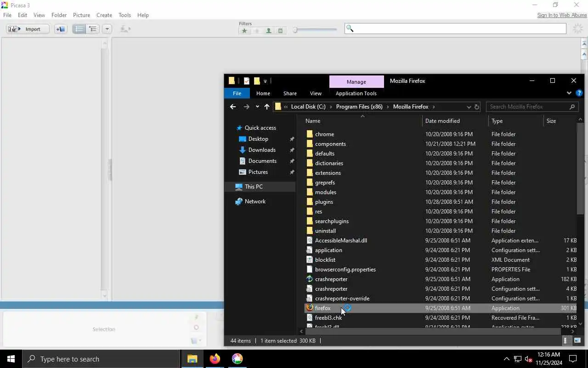Select the firefox application icon
This screenshot has width=588, height=368.
pos(310,308)
